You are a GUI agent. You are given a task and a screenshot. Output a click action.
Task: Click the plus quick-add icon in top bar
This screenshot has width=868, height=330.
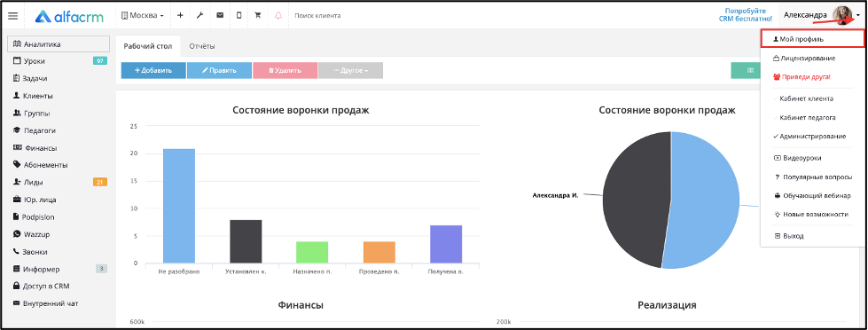[180, 15]
